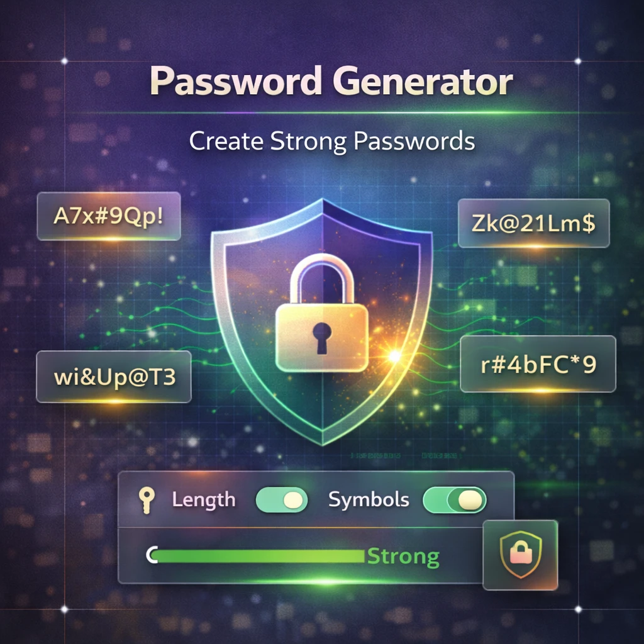
Task: Click the large padlock in the shield
Action: point(322,313)
